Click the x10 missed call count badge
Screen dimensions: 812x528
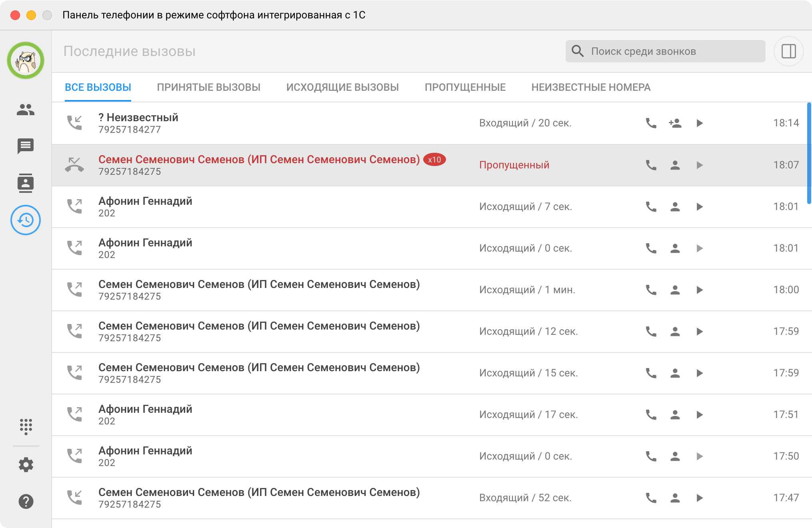(434, 160)
